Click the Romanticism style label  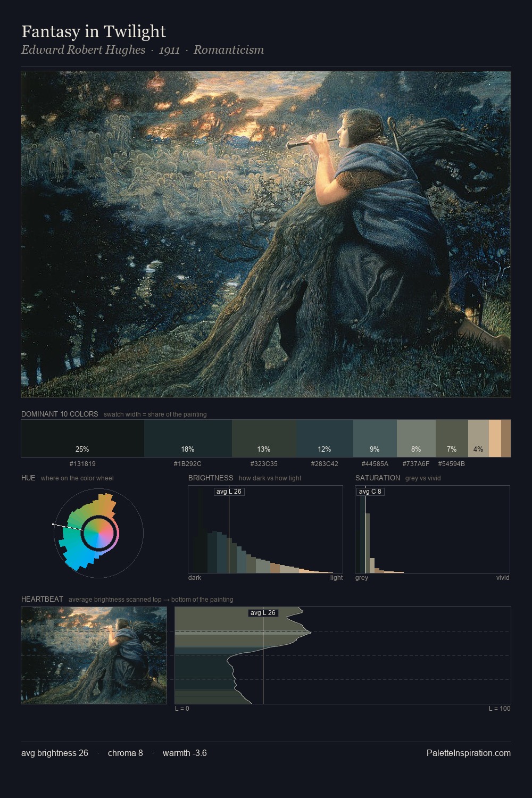pyautogui.click(x=229, y=50)
